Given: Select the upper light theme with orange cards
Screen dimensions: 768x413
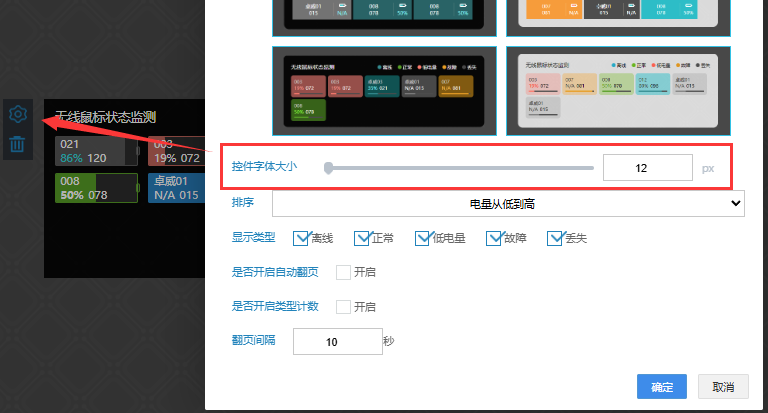Looking at the screenshot, I should [x=618, y=18].
